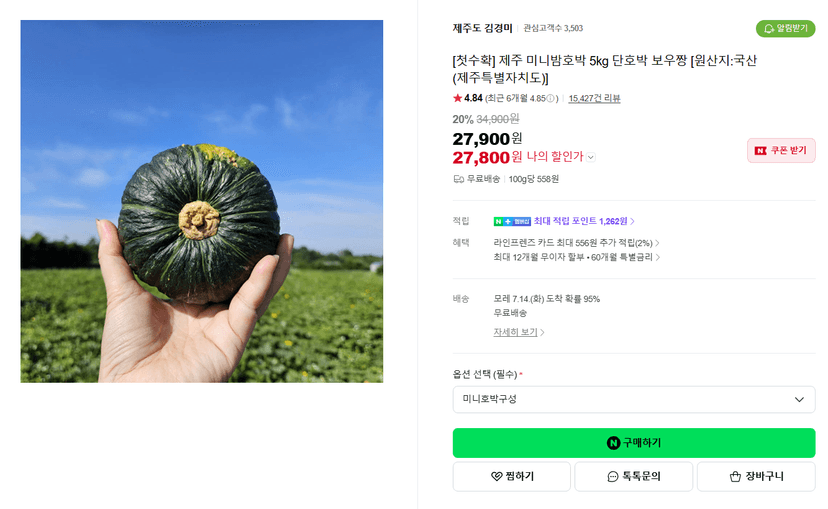This screenshot has height=509, width=828.
Task: Open the 미니호박구성 option dropdown
Action: (634, 399)
